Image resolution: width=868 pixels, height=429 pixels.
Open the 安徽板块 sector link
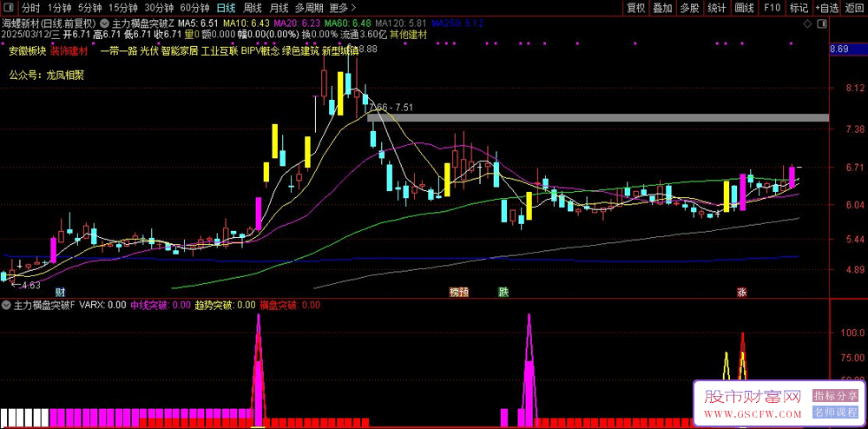click(x=27, y=51)
